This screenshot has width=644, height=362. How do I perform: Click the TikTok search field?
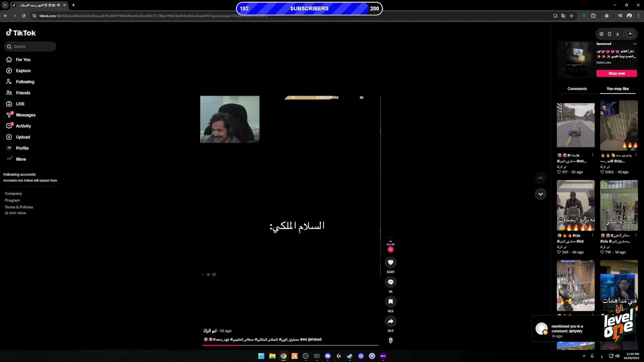[30, 46]
